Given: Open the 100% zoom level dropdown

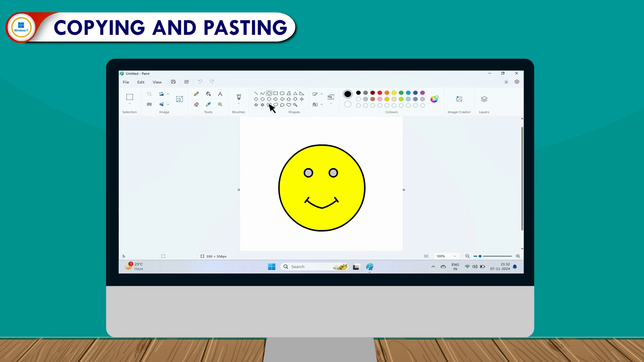Looking at the screenshot, I should (x=454, y=256).
